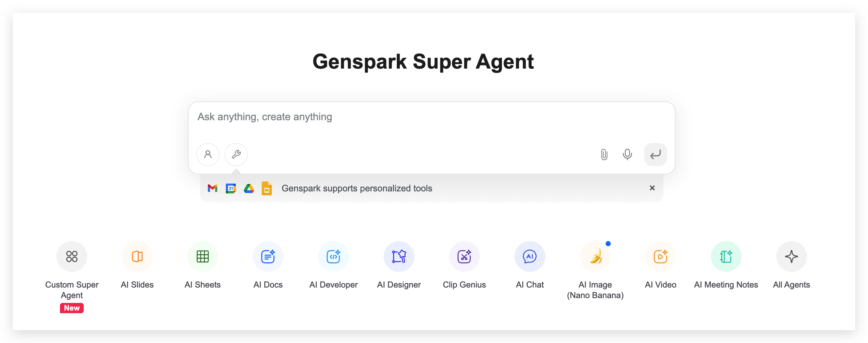
Task: Submit the prompt with the enter arrow button
Action: pos(655,155)
